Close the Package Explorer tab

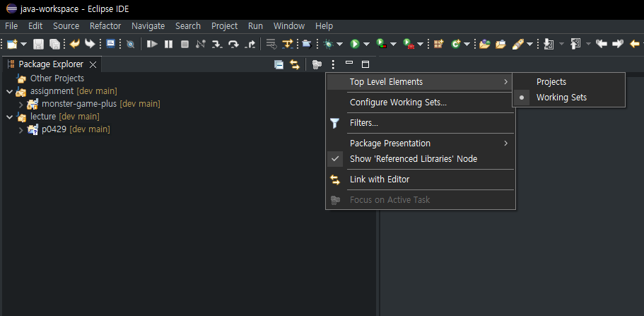pos(93,64)
